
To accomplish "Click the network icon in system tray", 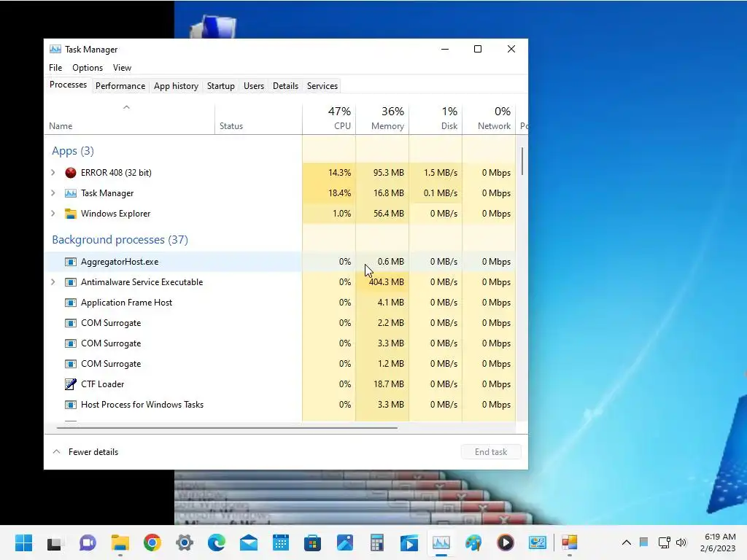I will [664, 542].
